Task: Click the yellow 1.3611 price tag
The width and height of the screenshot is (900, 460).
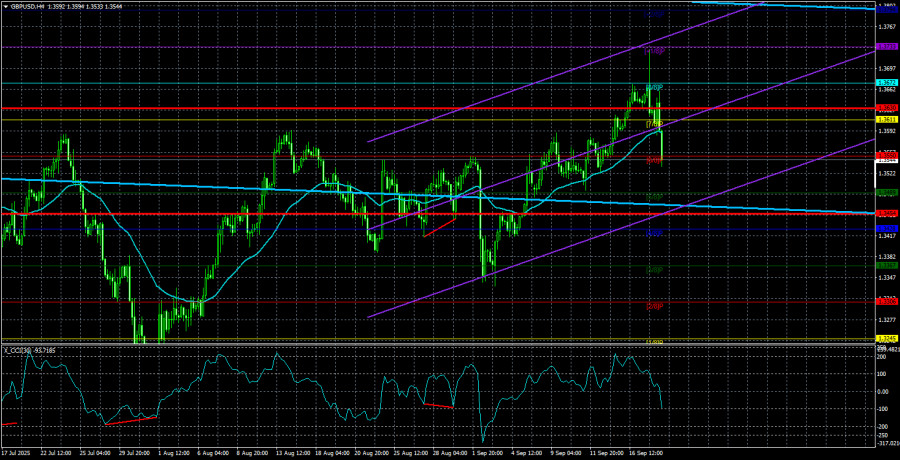Action: pos(886,120)
